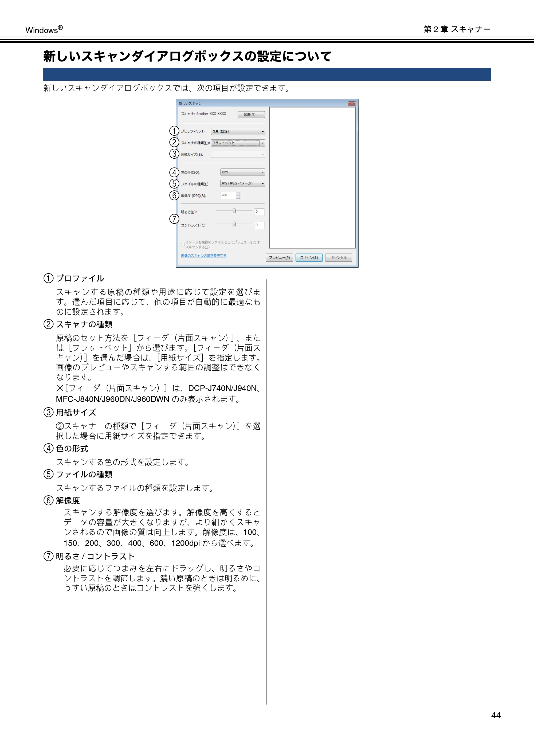Click the 変更(N)... button to change scanner
This screenshot has height=756, width=534.
pyautogui.click(x=251, y=114)
